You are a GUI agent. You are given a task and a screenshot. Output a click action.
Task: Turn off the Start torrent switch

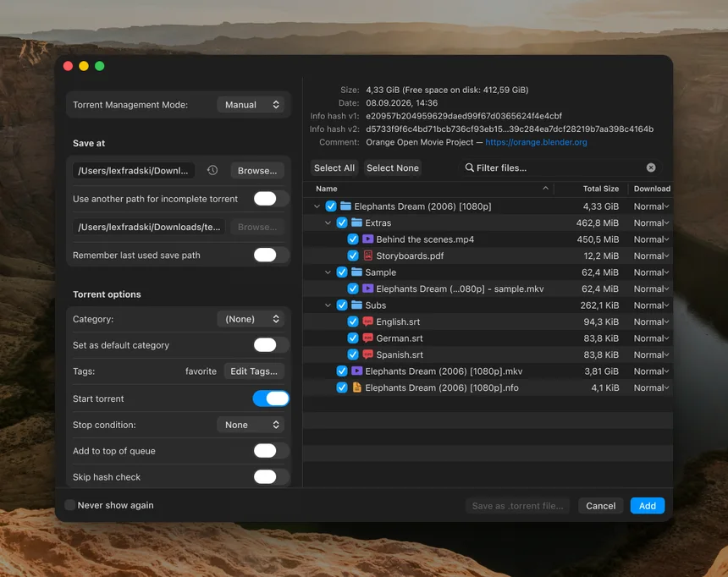click(271, 398)
